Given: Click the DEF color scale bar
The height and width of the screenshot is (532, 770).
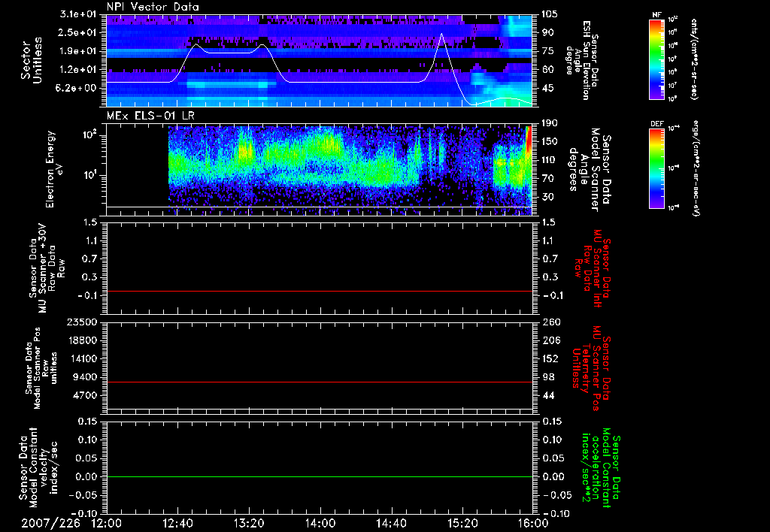Looking at the screenshot, I should [657, 168].
